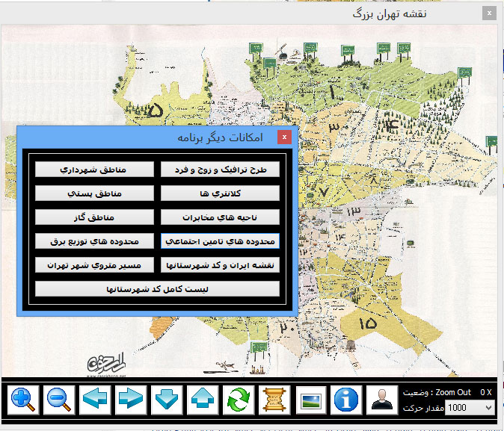Open the مقدار حرکت 1000 dropdown
The height and width of the screenshot is (431, 504).
pos(470,408)
